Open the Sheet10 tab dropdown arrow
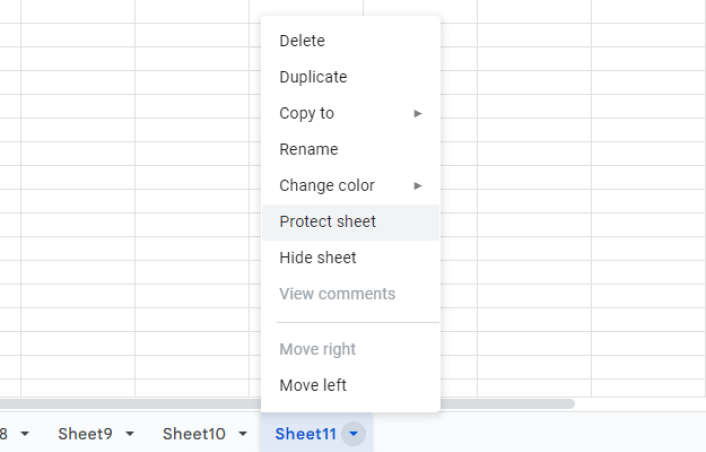This screenshot has height=452, width=706. click(x=243, y=434)
